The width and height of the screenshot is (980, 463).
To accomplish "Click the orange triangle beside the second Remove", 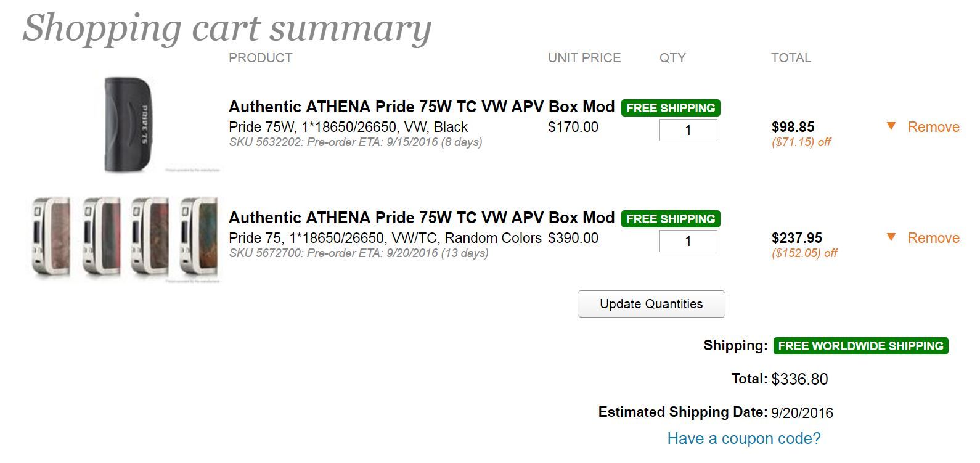I will [891, 237].
